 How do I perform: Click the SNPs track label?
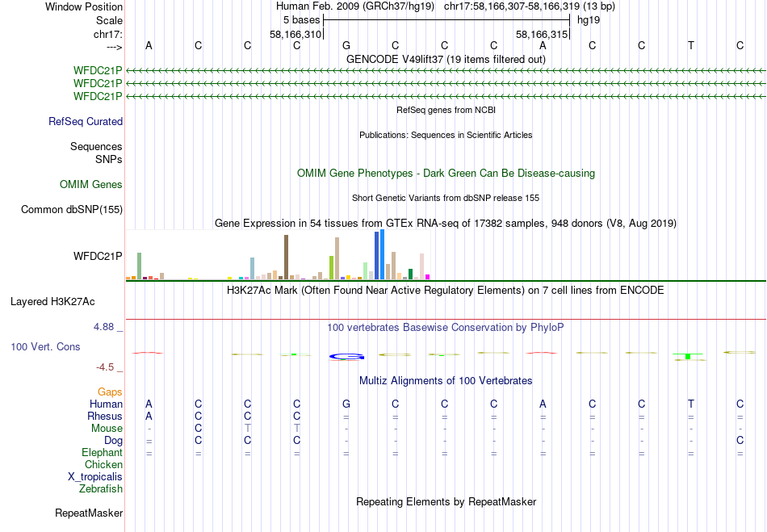[x=109, y=159]
